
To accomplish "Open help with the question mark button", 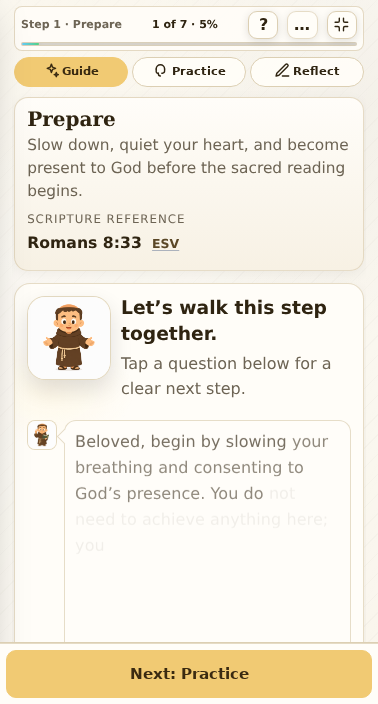I will pyautogui.click(x=263, y=25).
